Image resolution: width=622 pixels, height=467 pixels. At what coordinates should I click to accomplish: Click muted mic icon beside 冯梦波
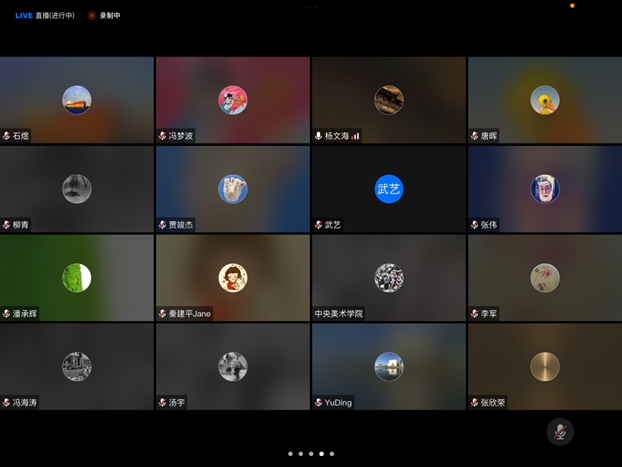[162, 136]
